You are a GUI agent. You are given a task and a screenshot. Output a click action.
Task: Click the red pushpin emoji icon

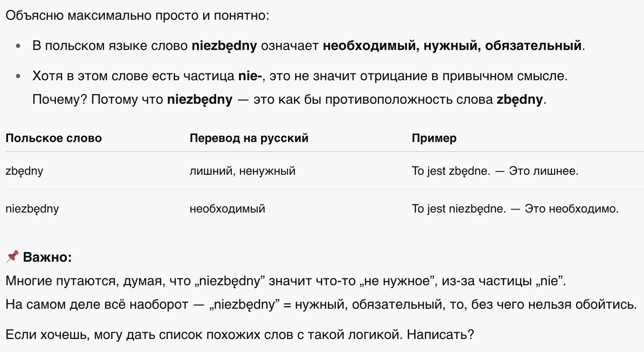point(12,256)
